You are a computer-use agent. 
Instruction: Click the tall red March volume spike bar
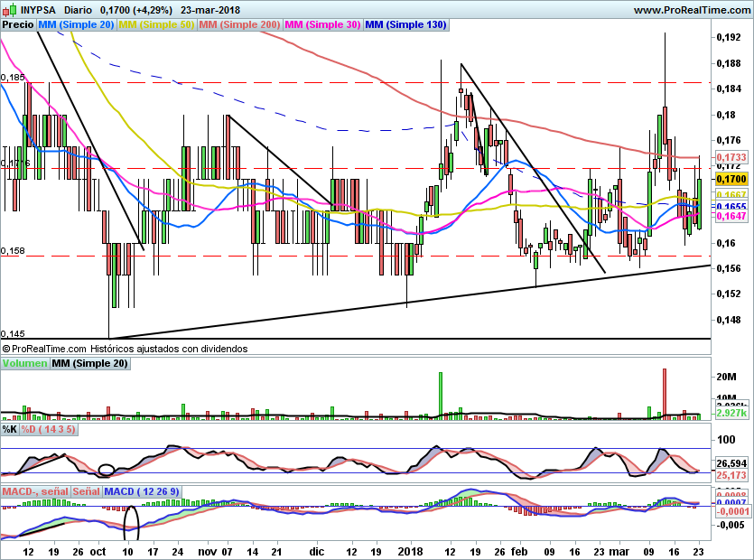pyautogui.click(x=665, y=394)
